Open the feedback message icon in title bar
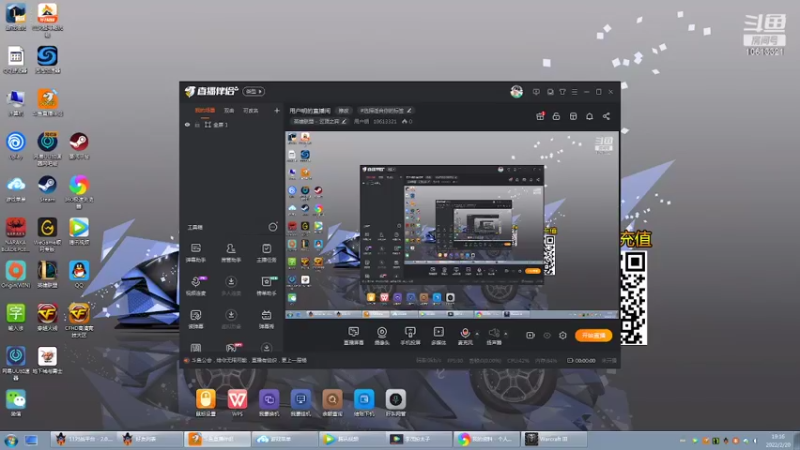The height and width of the screenshot is (450, 800). (x=536, y=92)
